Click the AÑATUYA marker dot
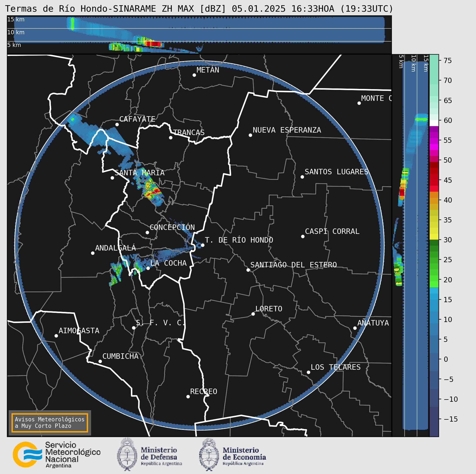Screen dimensions: 476x474 pos(355,328)
